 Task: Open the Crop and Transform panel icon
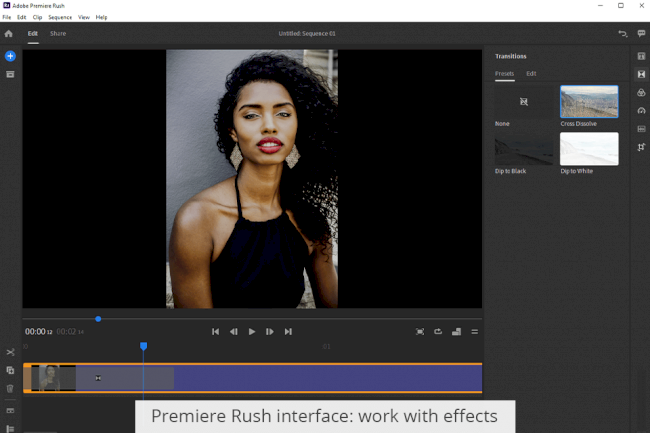point(641,147)
